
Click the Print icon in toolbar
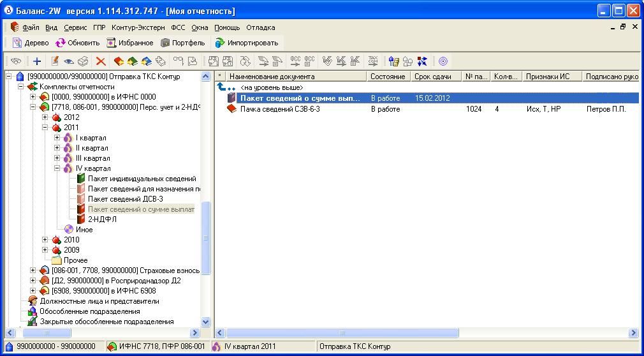(x=83, y=61)
